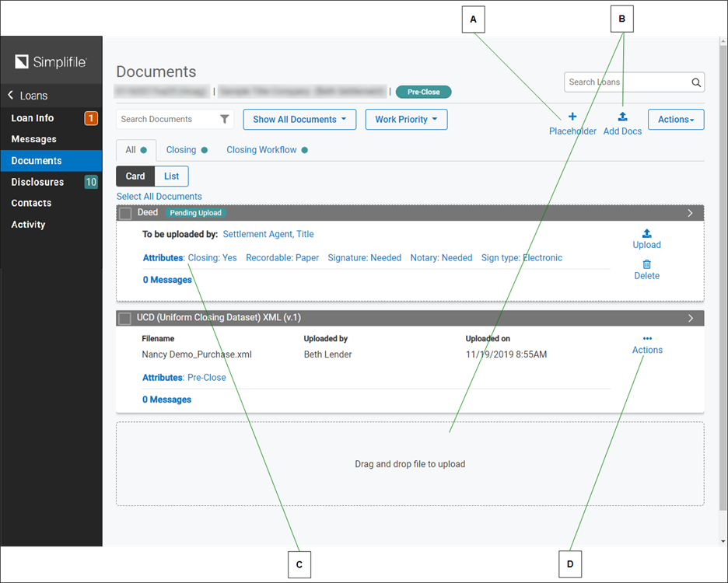The image size is (728, 583).
Task: Click Attributes link on Deed card
Action: click(163, 257)
